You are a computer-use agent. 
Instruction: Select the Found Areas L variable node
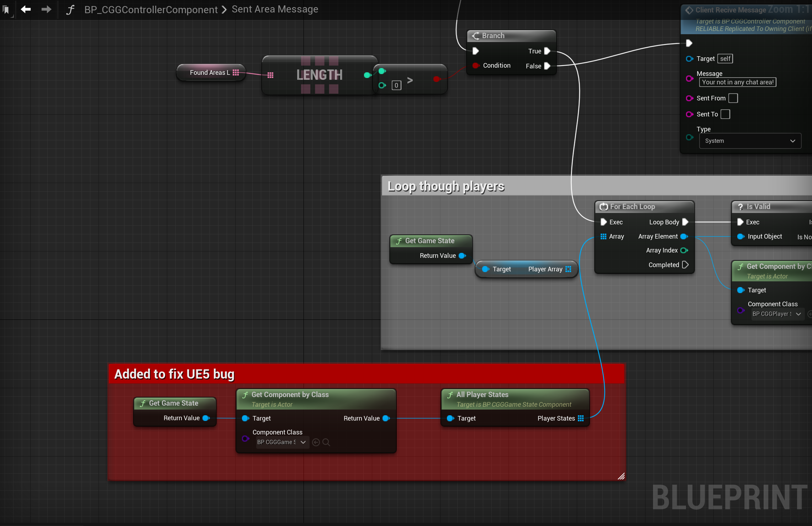pyautogui.click(x=211, y=73)
